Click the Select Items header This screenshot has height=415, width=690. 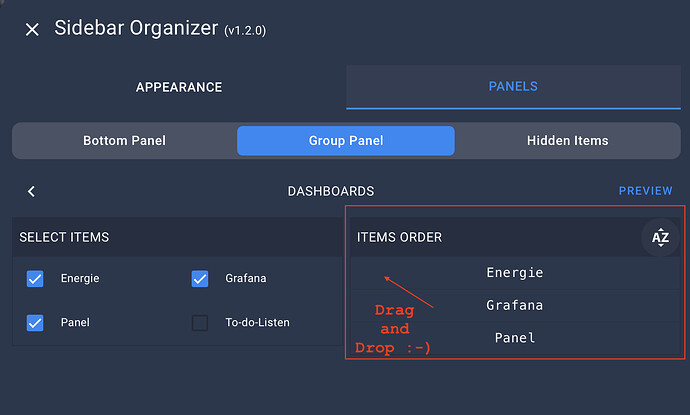pos(64,237)
